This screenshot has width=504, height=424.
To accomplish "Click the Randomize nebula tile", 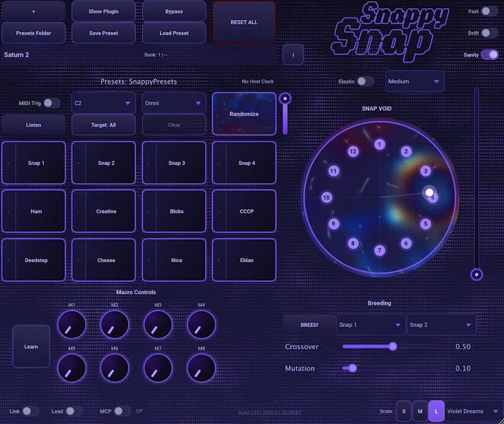I will point(244,114).
